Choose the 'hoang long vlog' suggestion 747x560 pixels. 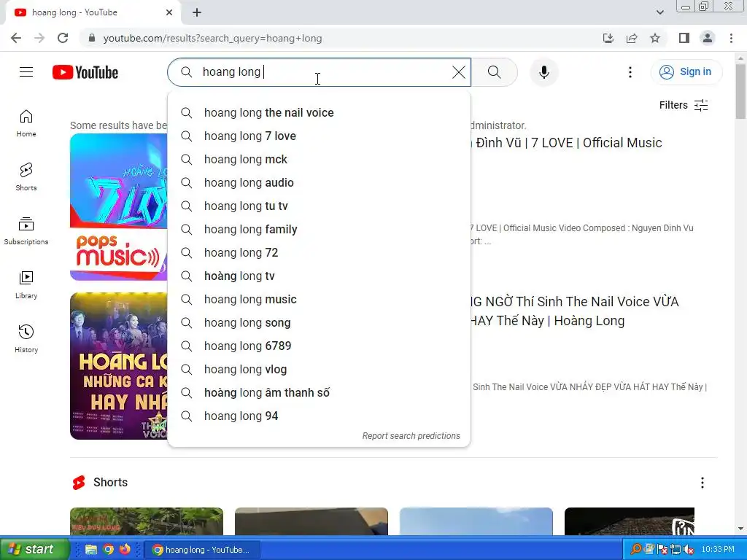[320, 370]
